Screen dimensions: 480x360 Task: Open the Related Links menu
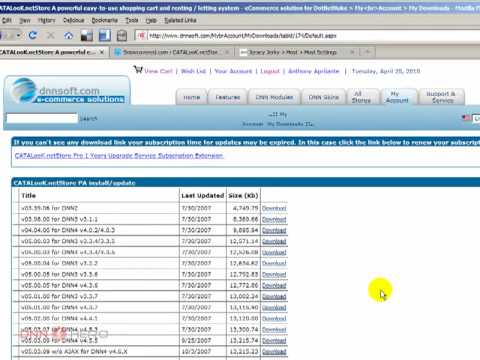180,20
